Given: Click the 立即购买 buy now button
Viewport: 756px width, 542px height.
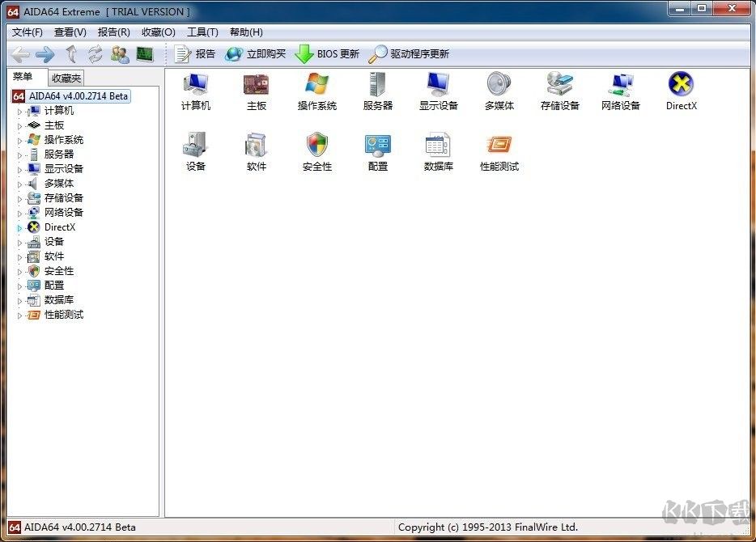Looking at the screenshot, I should pos(256,54).
